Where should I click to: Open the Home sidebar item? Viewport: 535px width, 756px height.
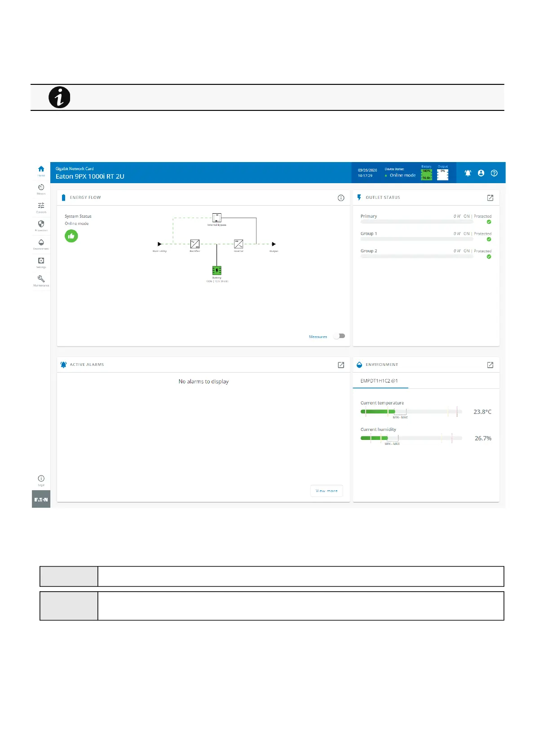(x=41, y=171)
